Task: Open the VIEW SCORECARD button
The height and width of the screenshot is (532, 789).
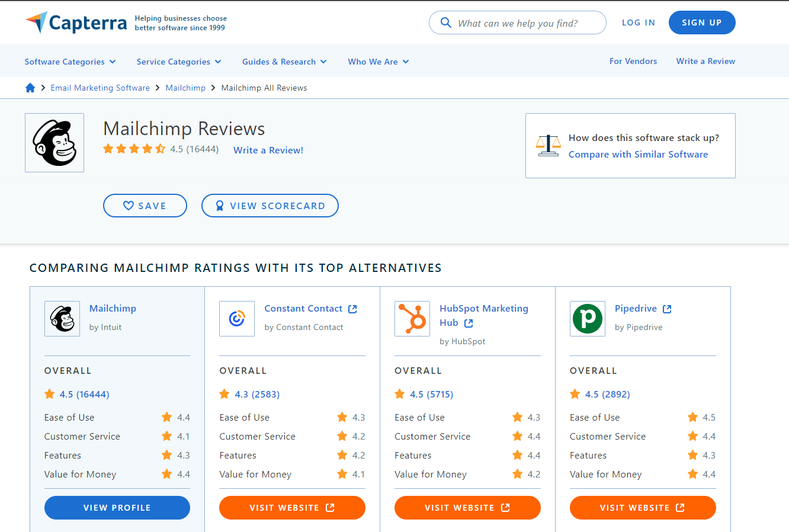Action: tap(270, 206)
